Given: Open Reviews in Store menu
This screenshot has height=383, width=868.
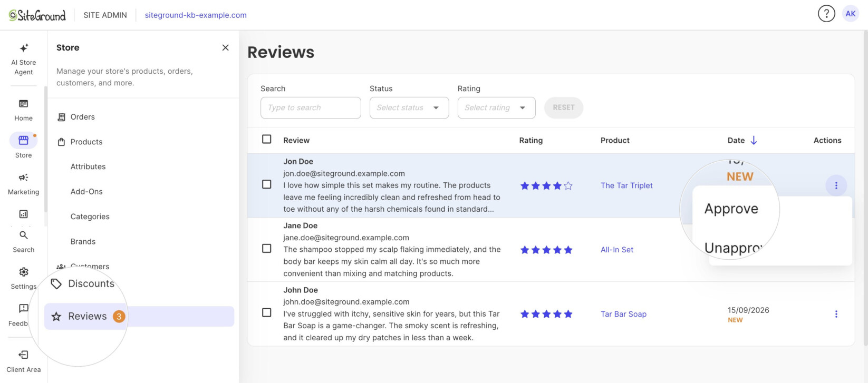Looking at the screenshot, I should tap(139, 316).
